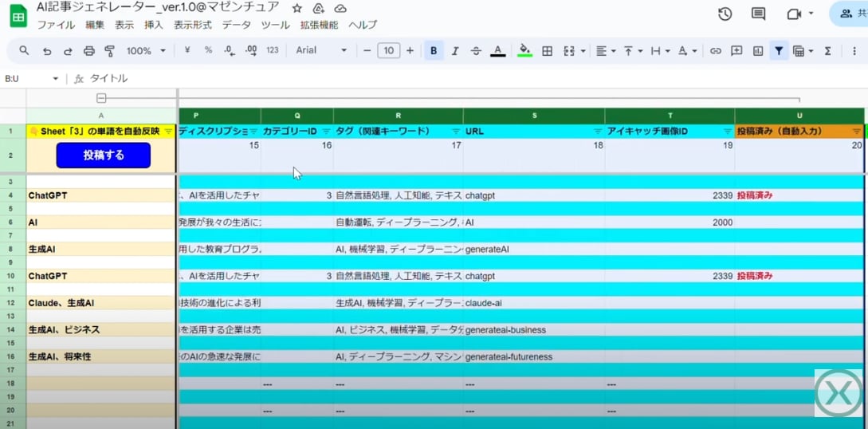Open the 拡張機能 menu

(320, 25)
